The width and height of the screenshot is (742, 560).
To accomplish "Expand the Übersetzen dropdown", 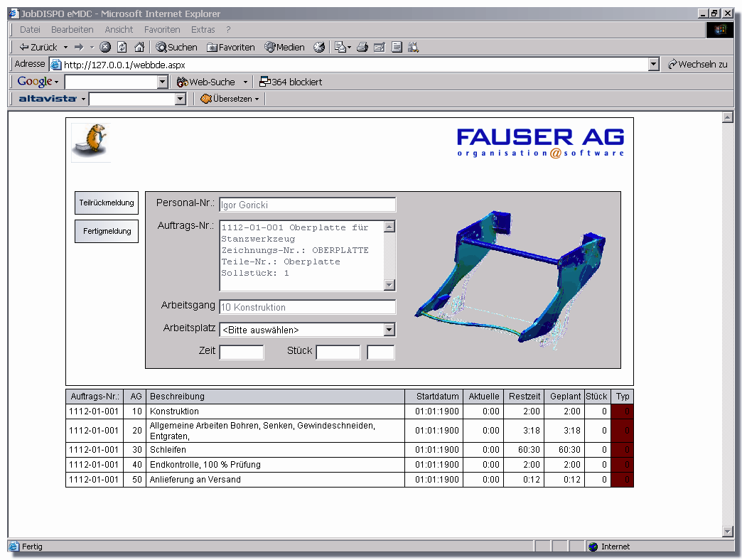I will coord(230,99).
